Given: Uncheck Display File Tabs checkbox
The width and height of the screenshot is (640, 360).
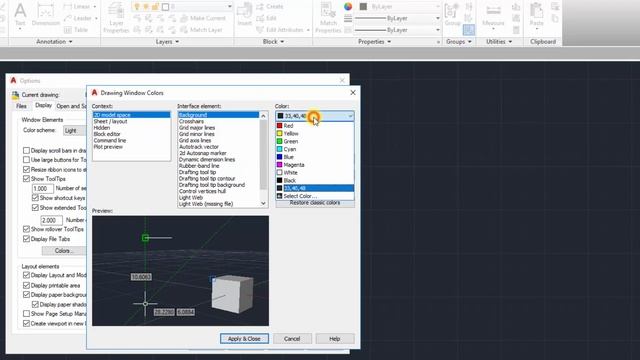Looking at the screenshot, I should pyautogui.click(x=27, y=239).
